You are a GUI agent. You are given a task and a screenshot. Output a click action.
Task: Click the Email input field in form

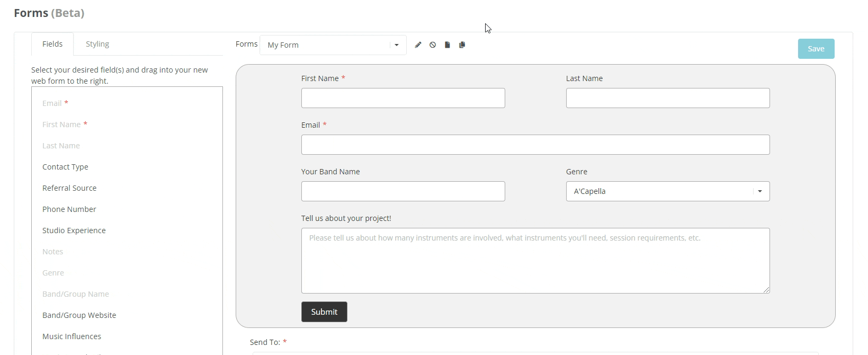(x=535, y=145)
